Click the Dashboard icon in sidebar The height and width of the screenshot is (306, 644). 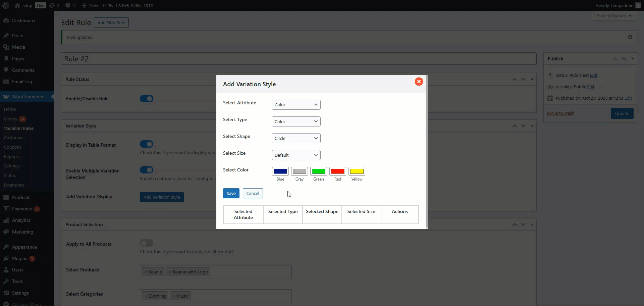[x=6, y=20]
